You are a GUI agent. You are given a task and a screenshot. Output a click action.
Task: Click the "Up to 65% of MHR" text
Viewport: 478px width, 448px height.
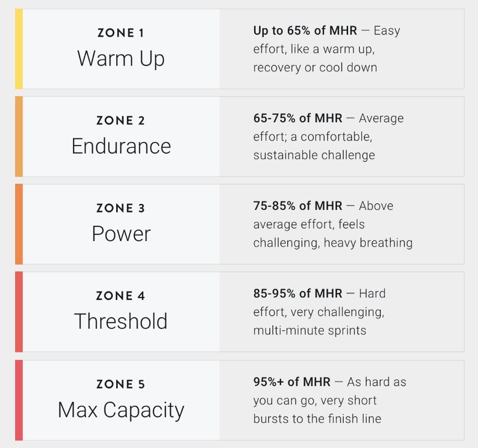click(305, 30)
